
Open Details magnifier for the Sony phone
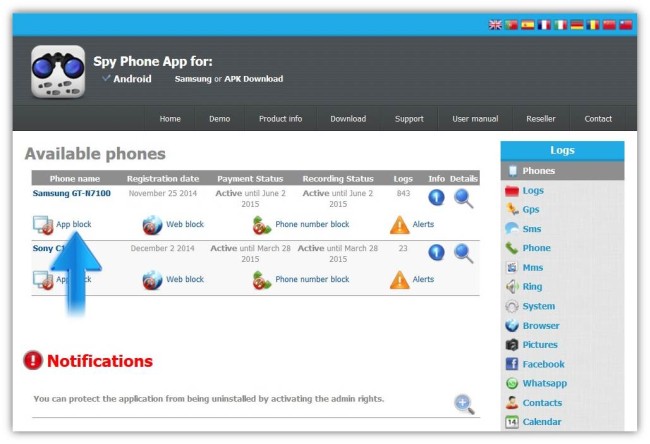463,253
